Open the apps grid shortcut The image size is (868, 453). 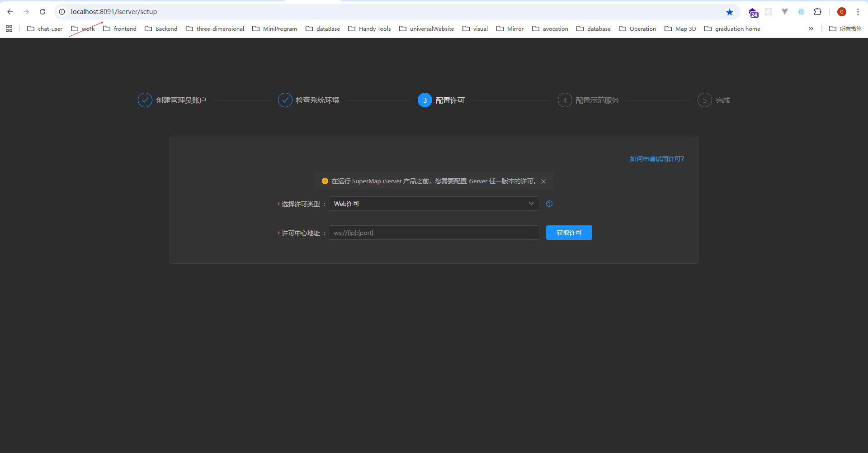[9, 29]
